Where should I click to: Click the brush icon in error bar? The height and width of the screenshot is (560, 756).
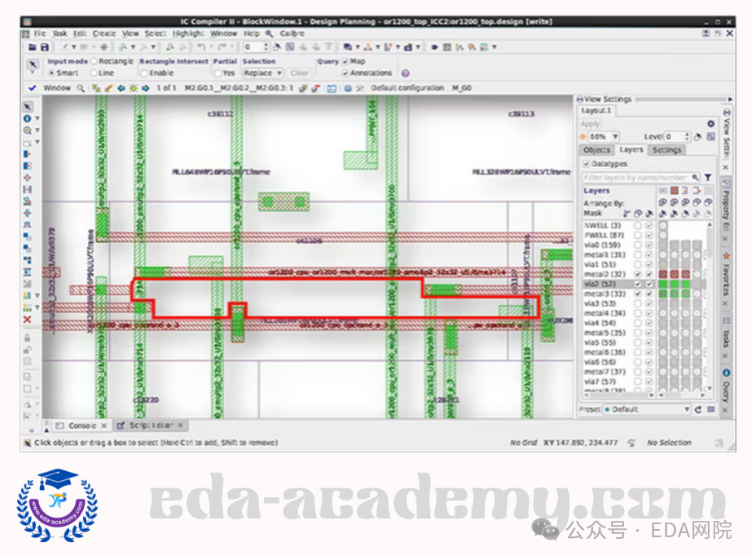point(109,88)
